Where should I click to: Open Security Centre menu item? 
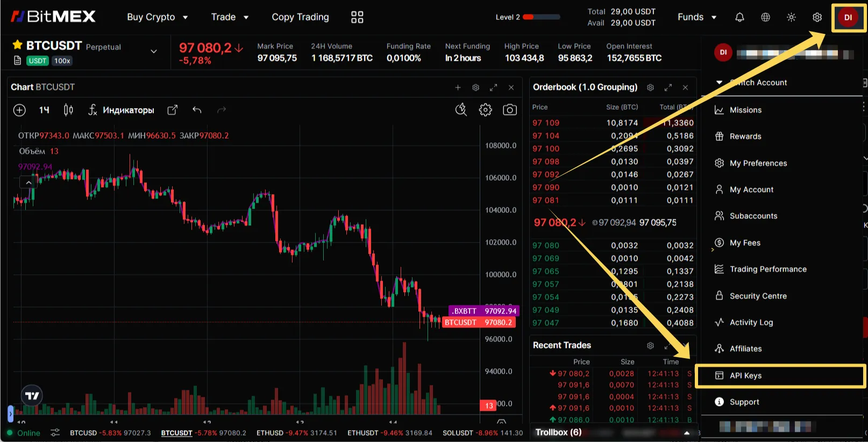coord(758,296)
